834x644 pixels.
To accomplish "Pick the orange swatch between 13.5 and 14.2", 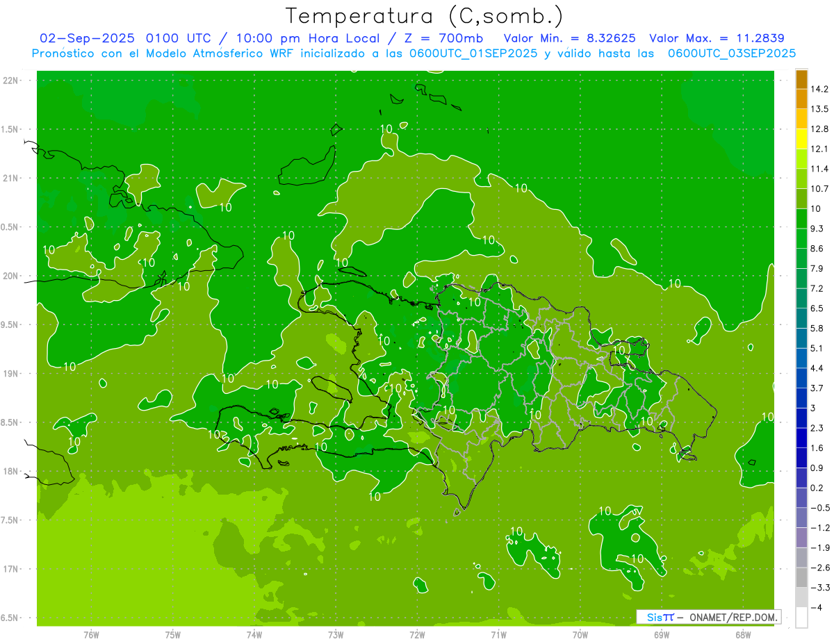I will pyautogui.click(x=801, y=99).
